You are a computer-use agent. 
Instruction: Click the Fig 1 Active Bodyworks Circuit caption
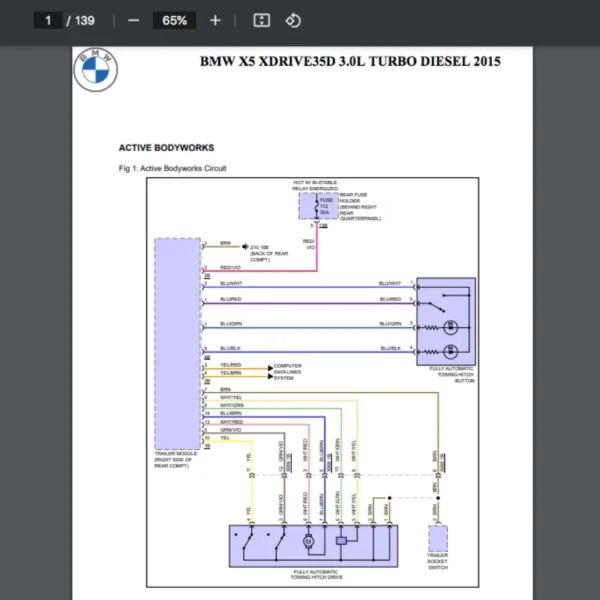click(x=172, y=168)
